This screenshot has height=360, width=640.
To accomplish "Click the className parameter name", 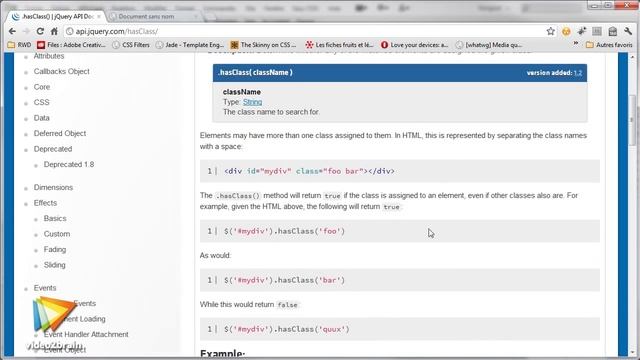I will [x=242, y=92].
